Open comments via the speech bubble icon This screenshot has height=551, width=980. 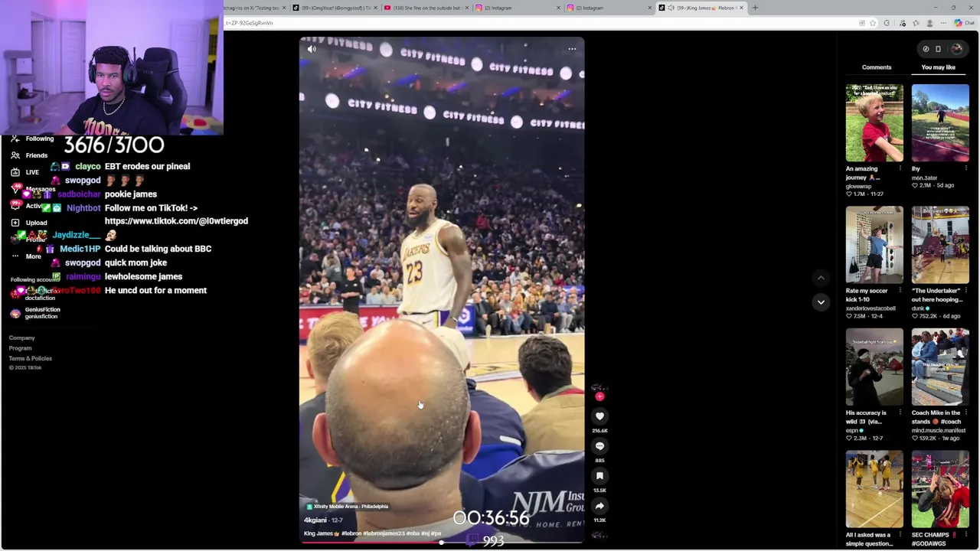click(599, 445)
